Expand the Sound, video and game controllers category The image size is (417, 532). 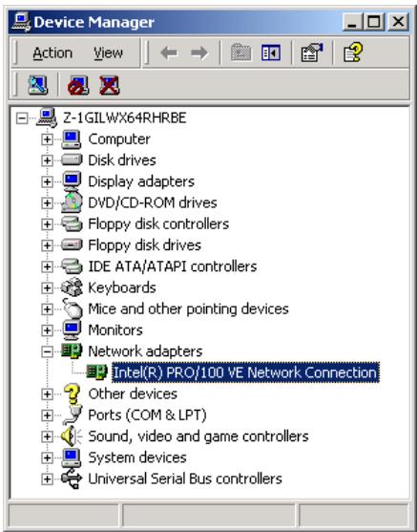47,436
